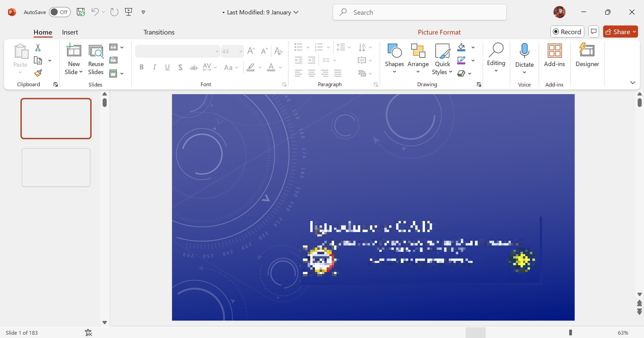Image resolution: width=644 pixels, height=338 pixels.
Task: Expand the Editing menu
Action: pos(496,58)
